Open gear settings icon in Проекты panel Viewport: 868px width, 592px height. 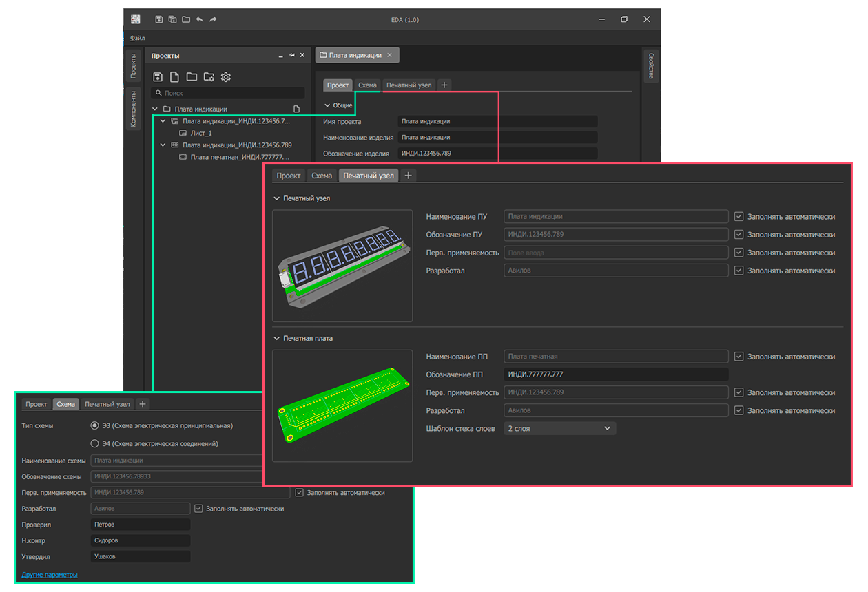[225, 76]
